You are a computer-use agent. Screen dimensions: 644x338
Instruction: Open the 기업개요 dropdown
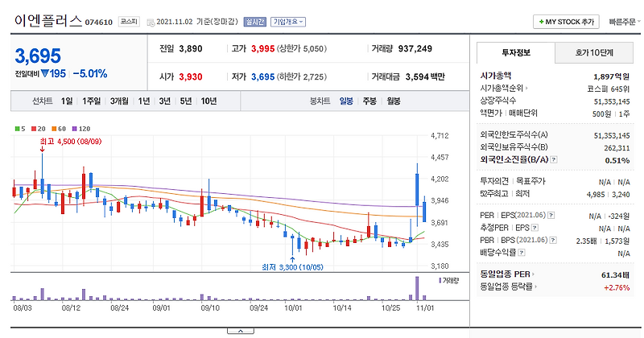pos(288,22)
